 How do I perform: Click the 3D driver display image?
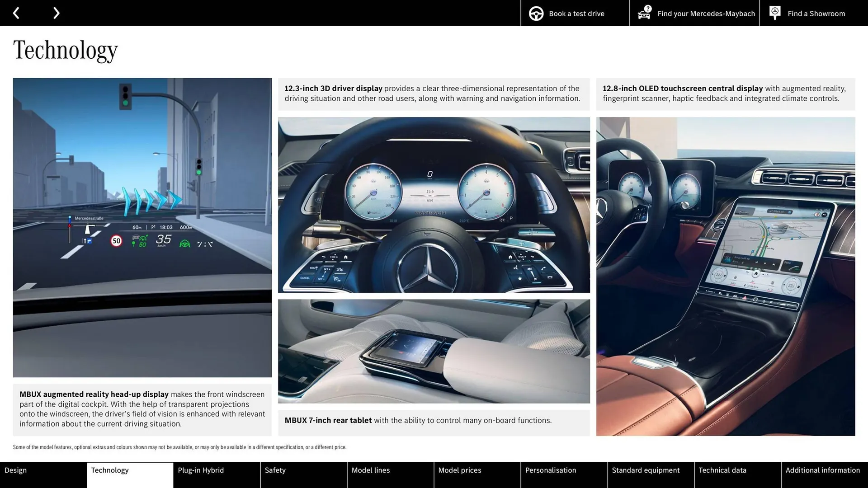point(434,204)
